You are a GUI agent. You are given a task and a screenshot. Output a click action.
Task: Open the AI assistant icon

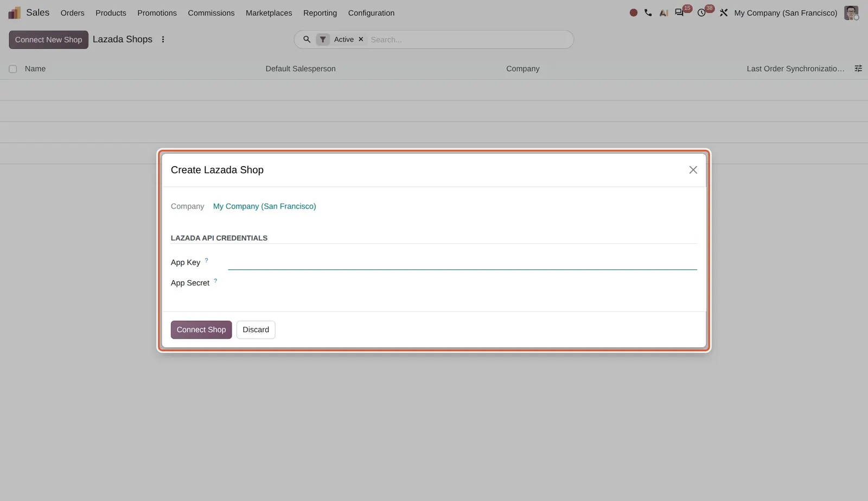point(663,12)
